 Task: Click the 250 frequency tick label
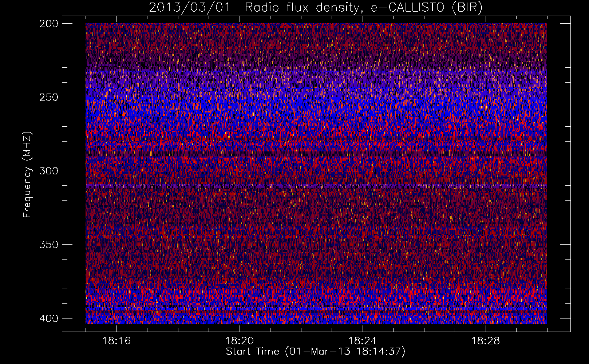coord(48,97)
